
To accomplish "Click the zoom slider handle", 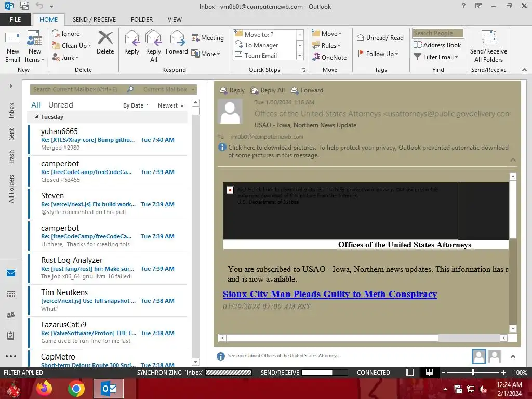I will coord(473,372).
